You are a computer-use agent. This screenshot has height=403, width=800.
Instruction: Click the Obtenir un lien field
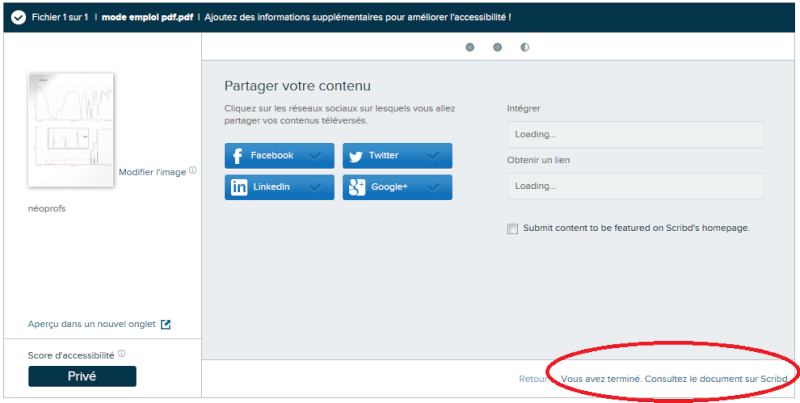pyautogui.click(x=636, y=186)
